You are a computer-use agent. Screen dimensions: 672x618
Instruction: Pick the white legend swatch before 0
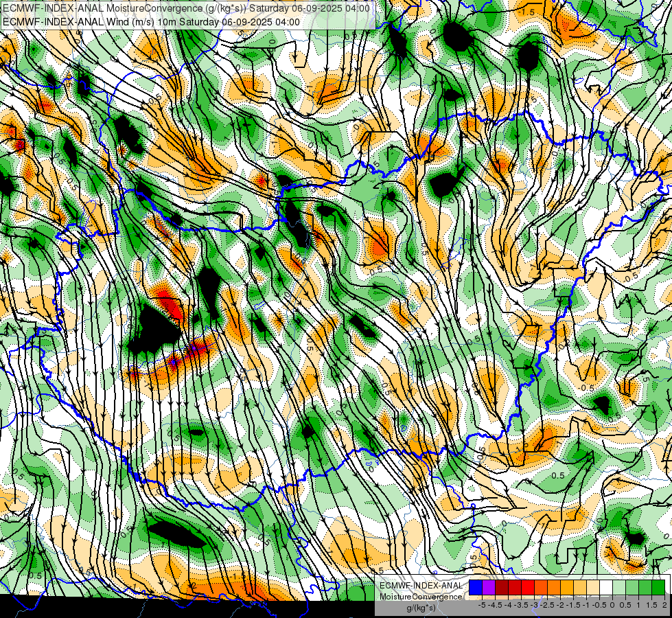click(x=606, y=587)
